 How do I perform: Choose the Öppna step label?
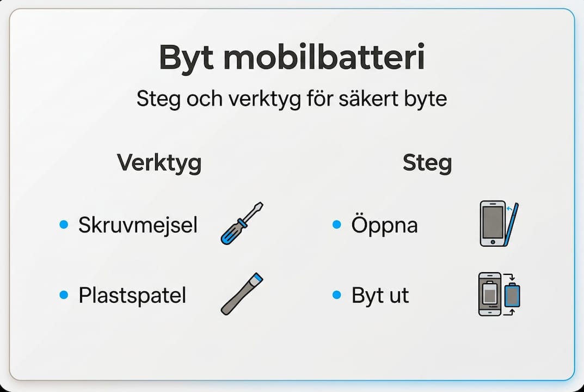[384, 225]
